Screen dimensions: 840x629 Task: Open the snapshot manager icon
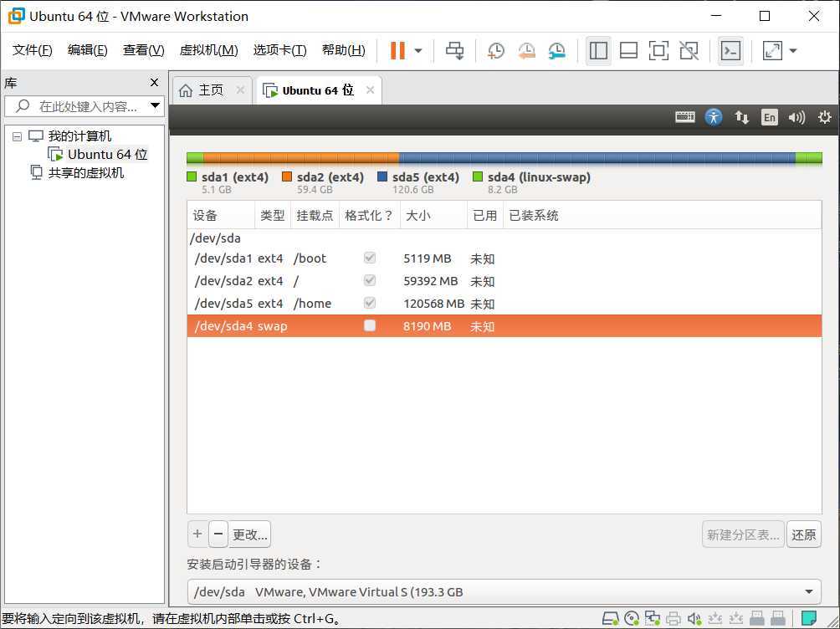coord(557,51)
